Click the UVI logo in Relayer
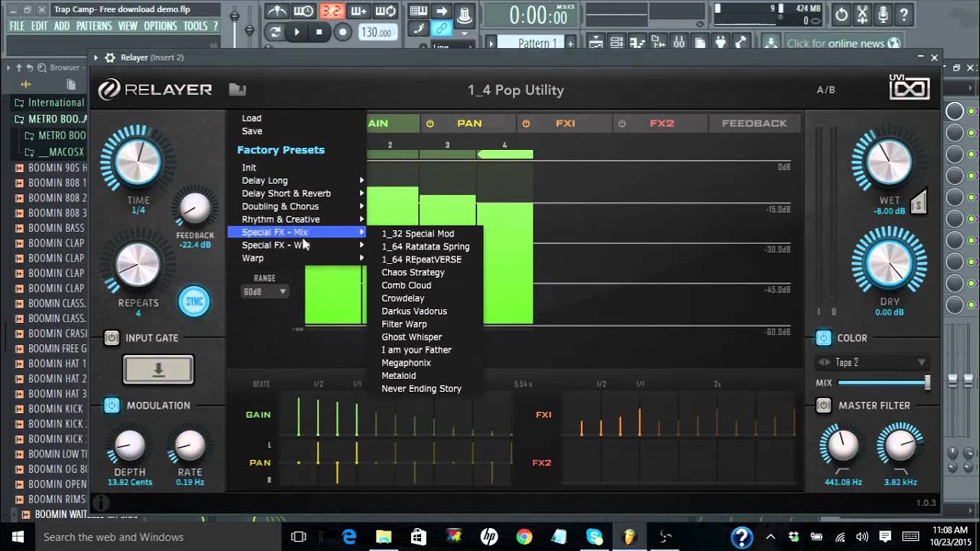 pyautogui.click(x=910, y=89)
